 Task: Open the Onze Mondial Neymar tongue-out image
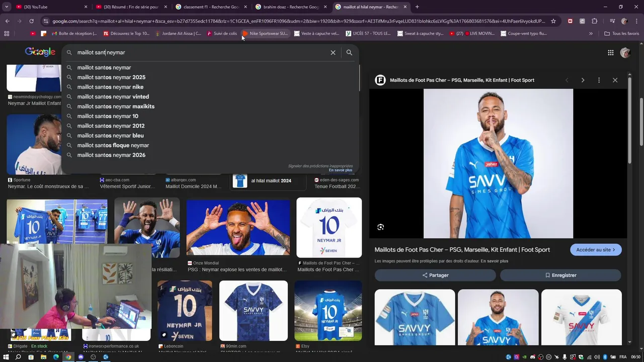point(238,228)
